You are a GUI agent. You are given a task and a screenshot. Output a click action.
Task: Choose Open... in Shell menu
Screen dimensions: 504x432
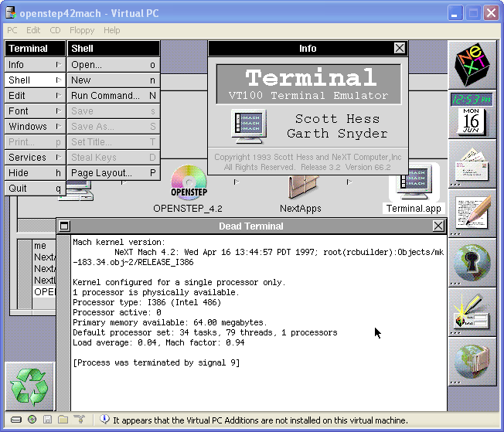click(x=114, y=65)
